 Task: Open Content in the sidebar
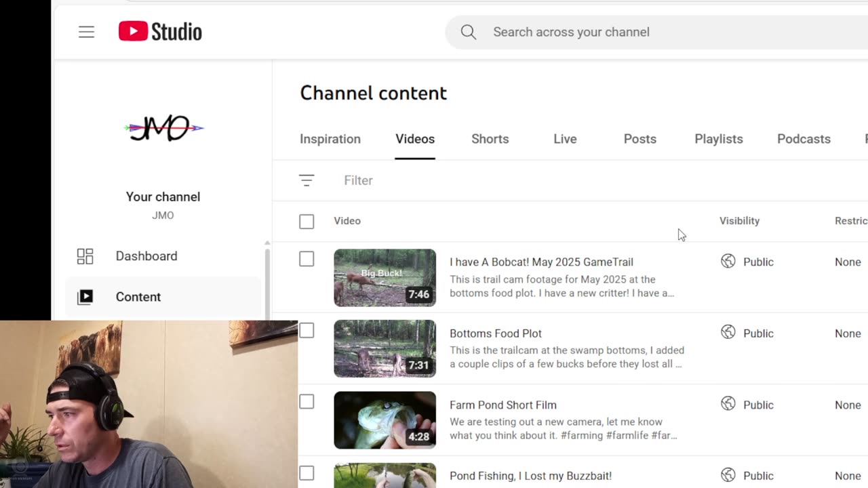(163, 297)
